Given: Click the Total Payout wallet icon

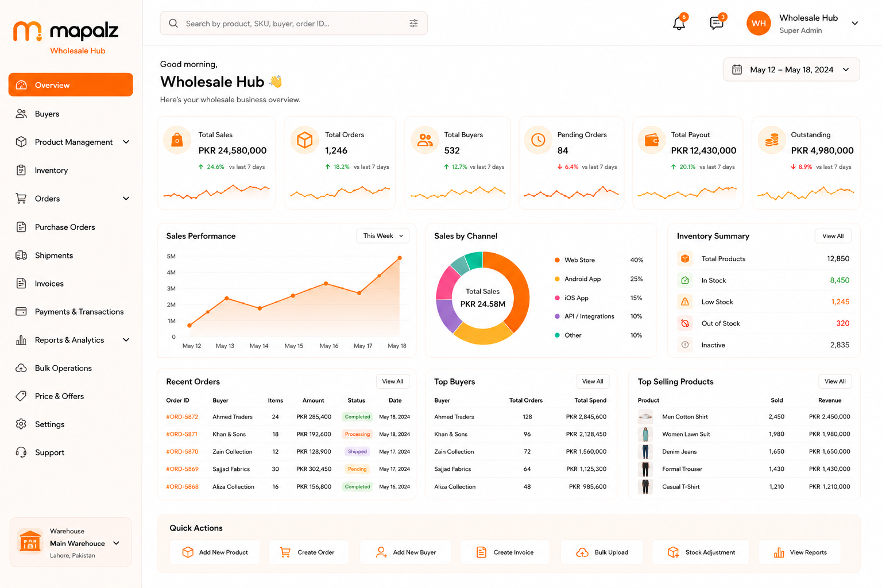Looking at the screenshot, I should pyautogui.click(x=652, y=140).
